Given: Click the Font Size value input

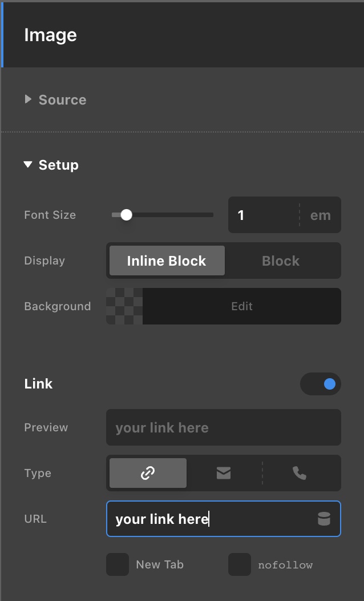Looking at the screenshot, I should tap(264, 215).
